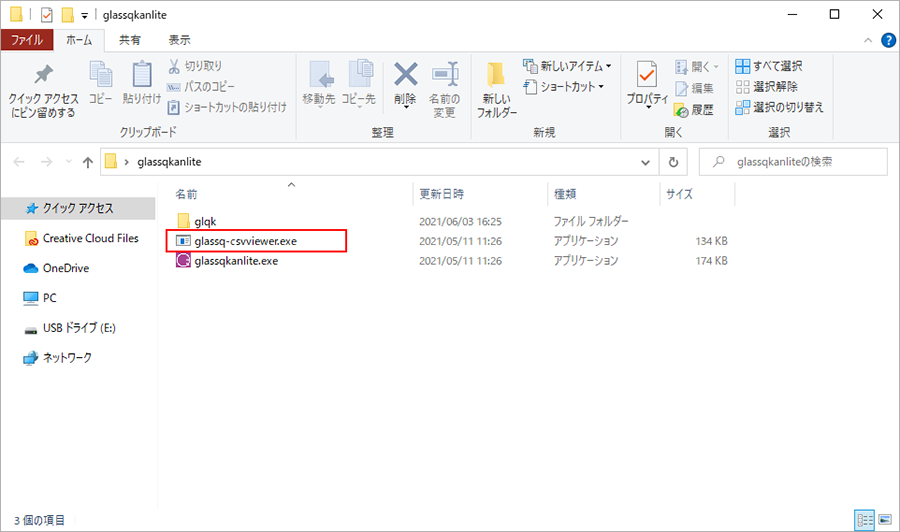Sort by 名前 column header

(x=186, y=194)
